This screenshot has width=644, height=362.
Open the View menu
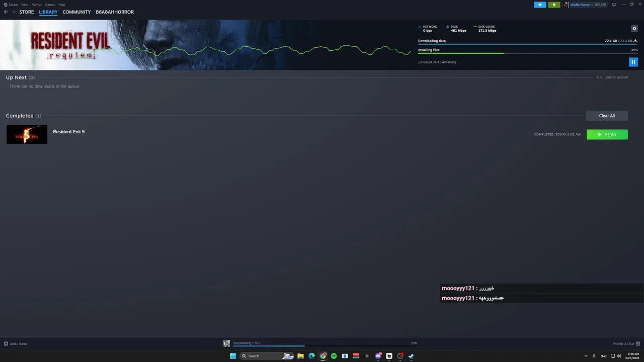(24, 5)
